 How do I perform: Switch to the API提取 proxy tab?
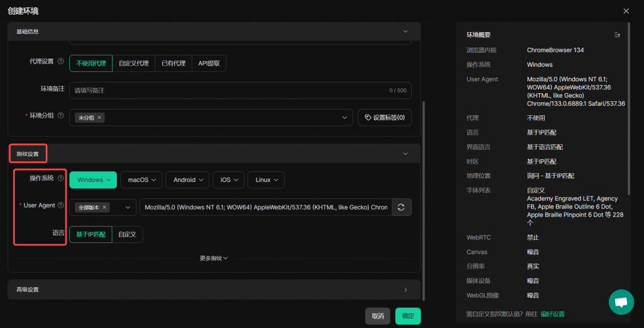(x=209, y=63)
